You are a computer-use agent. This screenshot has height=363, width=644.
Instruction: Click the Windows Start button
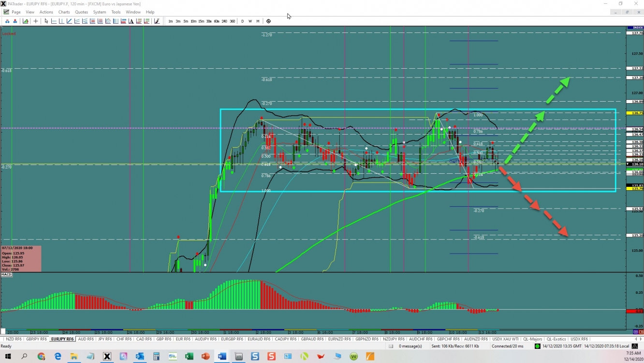click(x=8, y=357)
